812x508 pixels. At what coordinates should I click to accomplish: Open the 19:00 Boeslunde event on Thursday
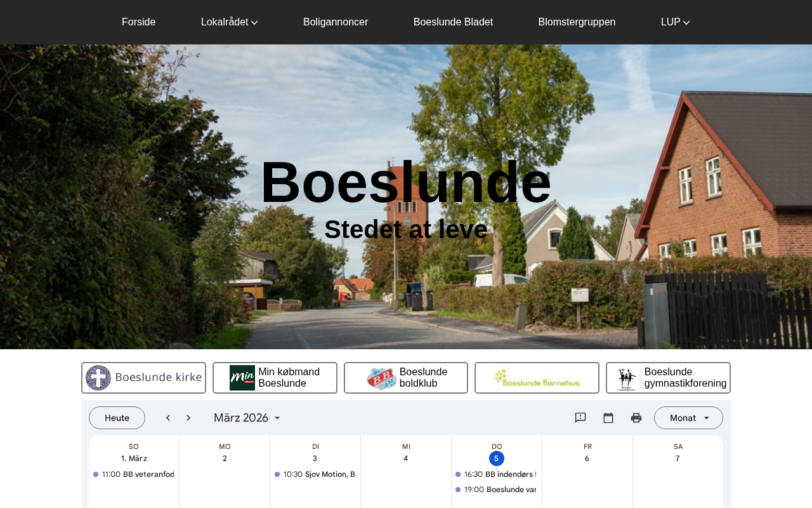497,490
